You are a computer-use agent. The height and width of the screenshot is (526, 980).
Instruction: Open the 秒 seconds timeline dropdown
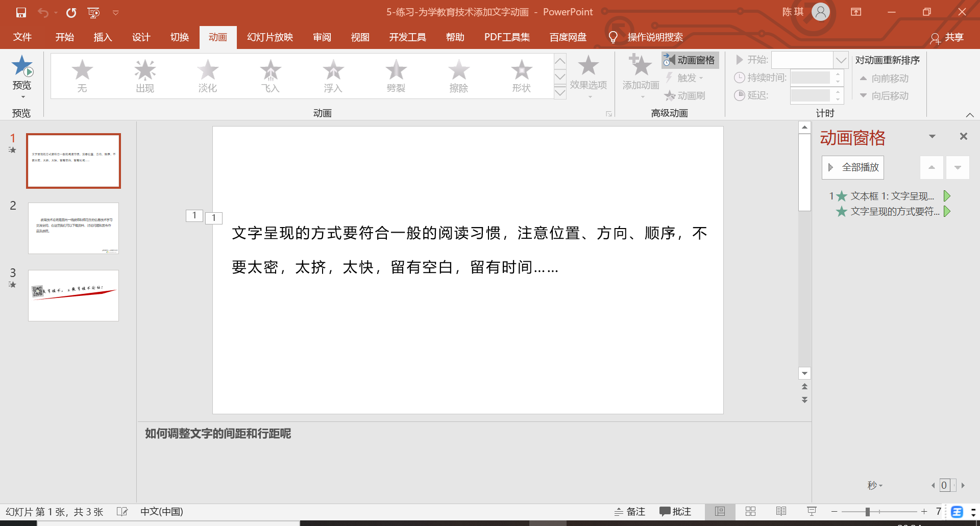[875, 485]
